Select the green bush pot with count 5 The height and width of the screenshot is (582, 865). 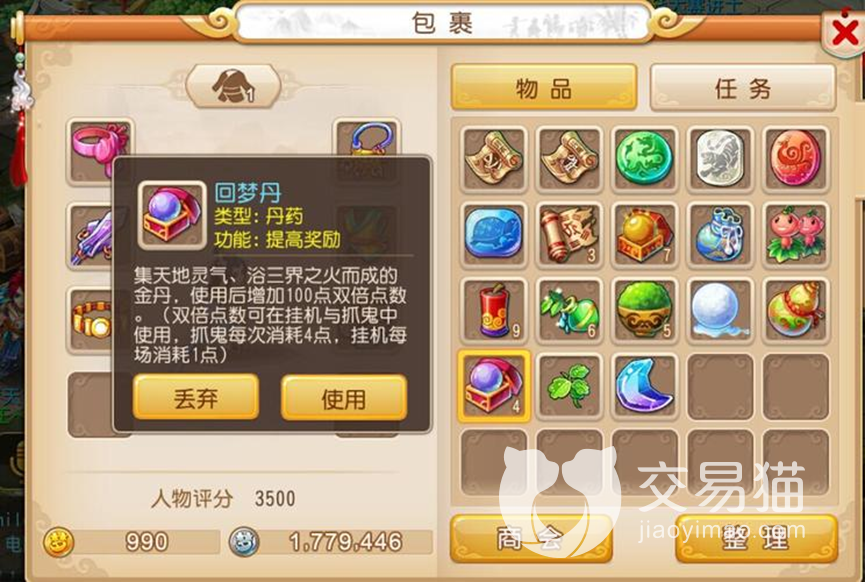644,310
